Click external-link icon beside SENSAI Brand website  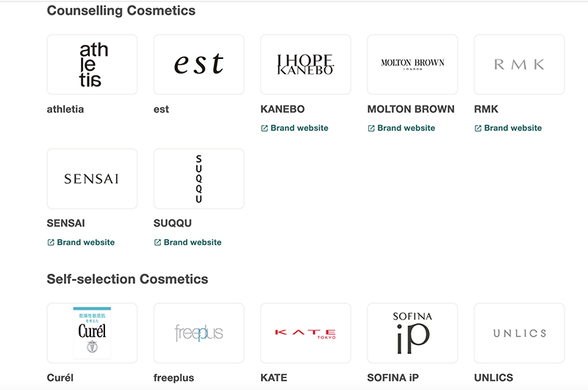click(x=51, y=243)
